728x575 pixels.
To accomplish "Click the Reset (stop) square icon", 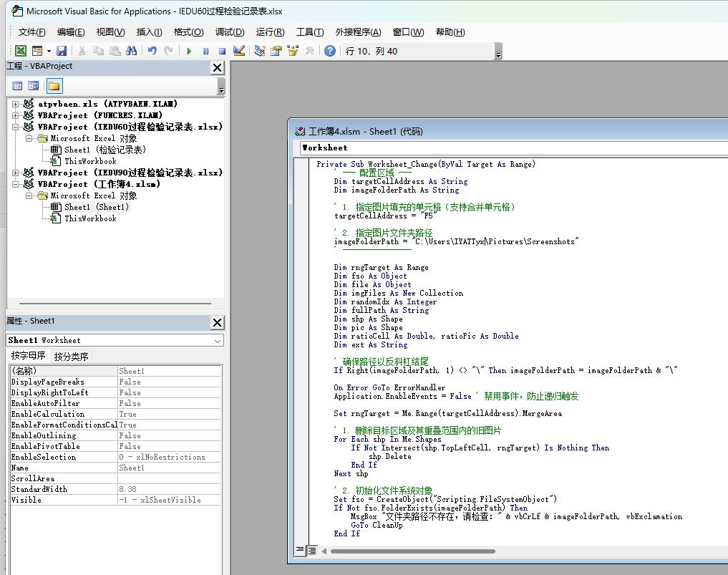I will point(222,51).
